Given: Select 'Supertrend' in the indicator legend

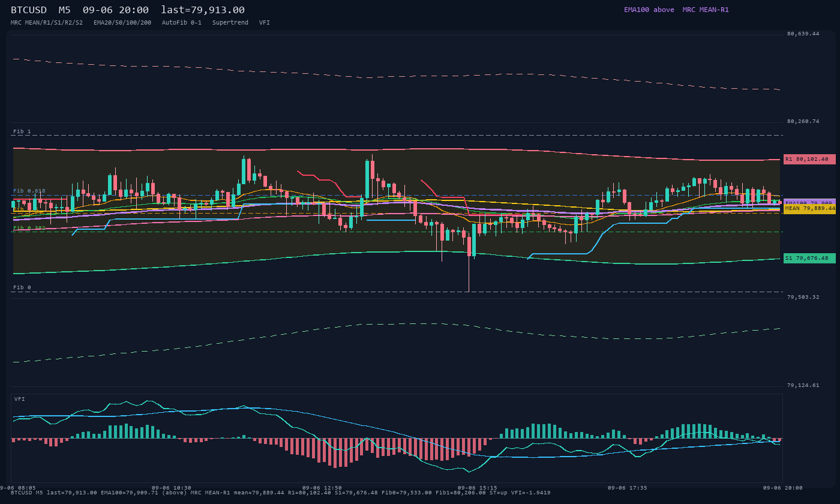Looking at the screenshot, I should (230, 22).
